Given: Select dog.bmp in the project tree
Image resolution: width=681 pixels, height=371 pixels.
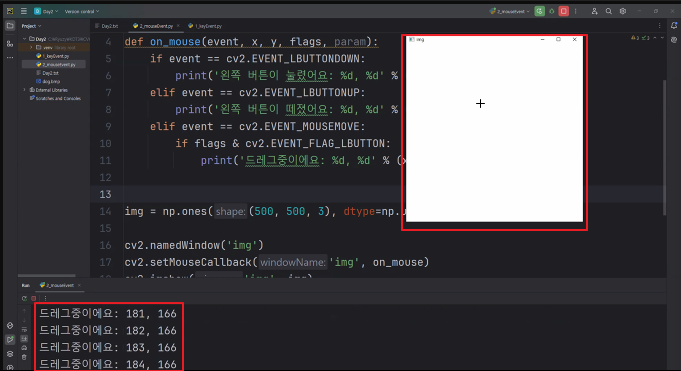Looking at the screenshot, I should (x=48, y=81).
